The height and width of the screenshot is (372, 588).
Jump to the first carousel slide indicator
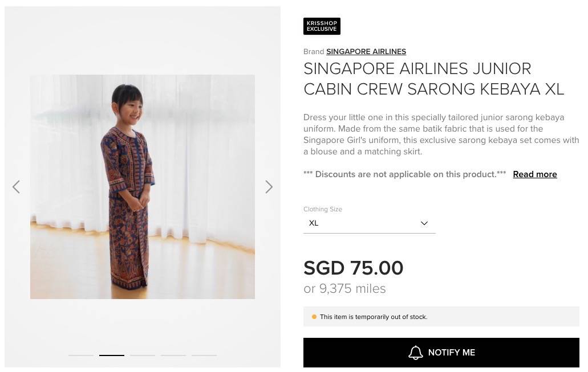tap(81, 355)
